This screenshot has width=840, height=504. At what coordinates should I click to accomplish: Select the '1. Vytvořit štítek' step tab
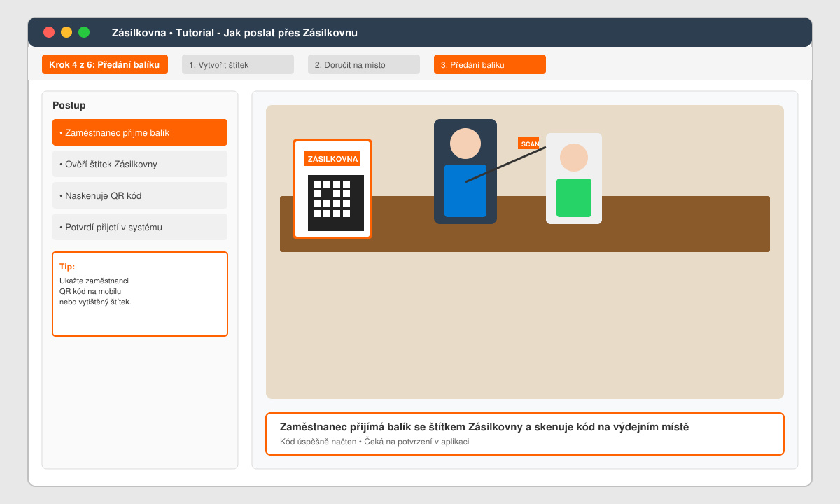coord(238,64)
